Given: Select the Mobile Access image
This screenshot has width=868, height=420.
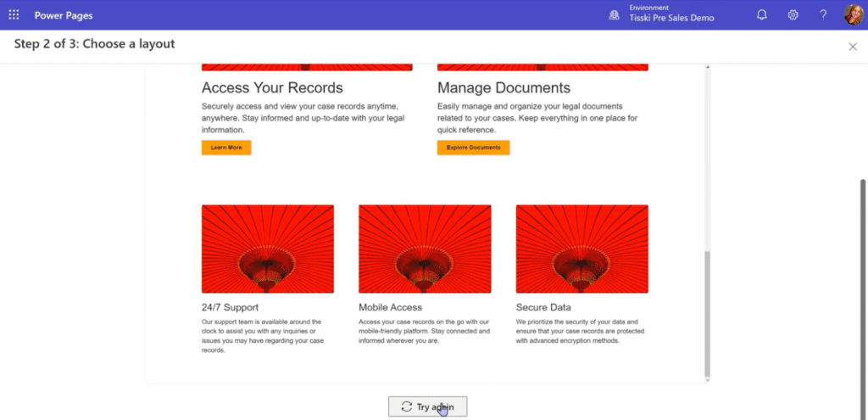Looking at the screenshot, I should click(425, 249).
